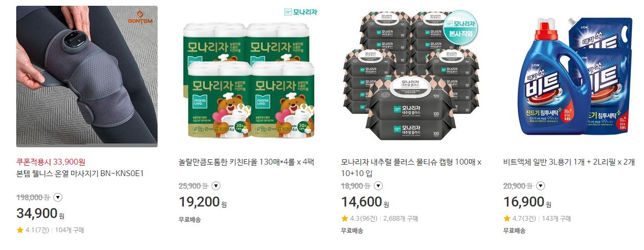
Task: Open the knee massager product image
Action: [87, 77]
